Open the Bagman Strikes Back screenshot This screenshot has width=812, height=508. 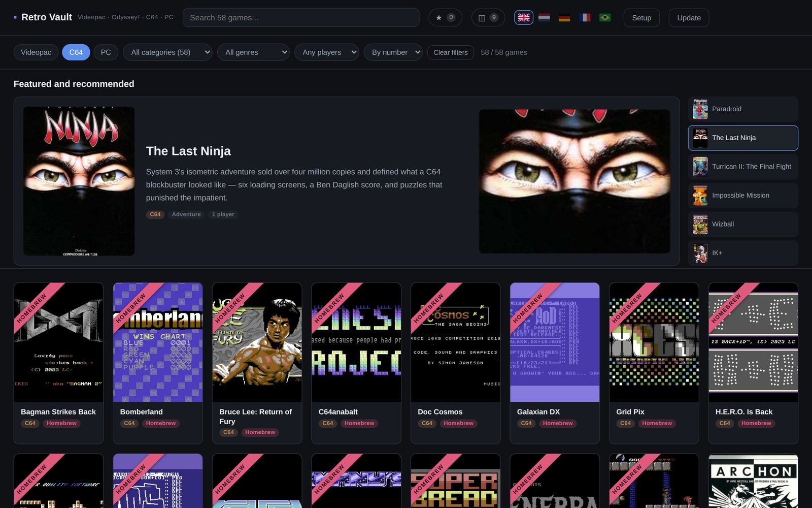coord(58,342)
